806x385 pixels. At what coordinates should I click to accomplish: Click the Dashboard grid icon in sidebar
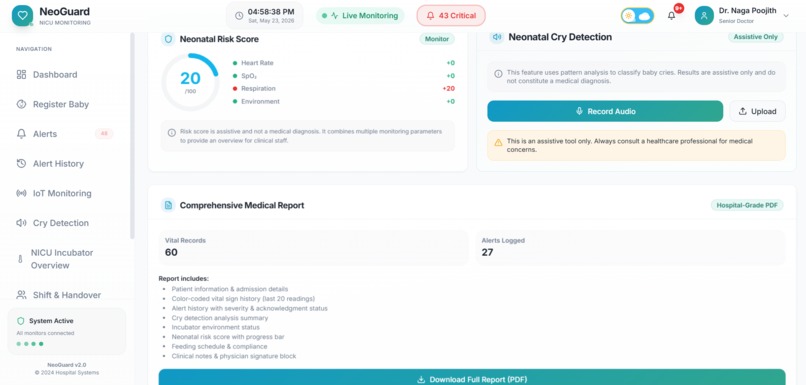pyautogui.click(x=21, y=75)
